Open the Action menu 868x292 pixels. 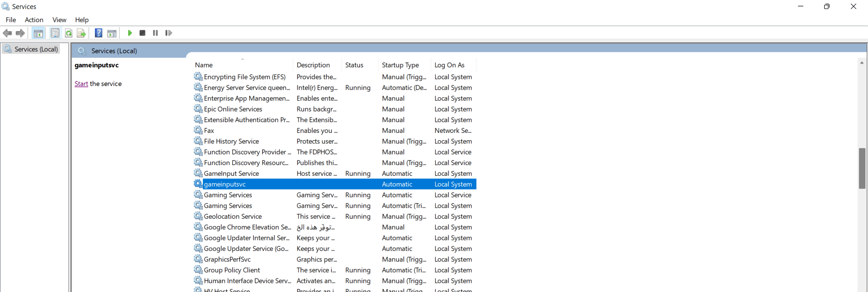coord(34,20)
